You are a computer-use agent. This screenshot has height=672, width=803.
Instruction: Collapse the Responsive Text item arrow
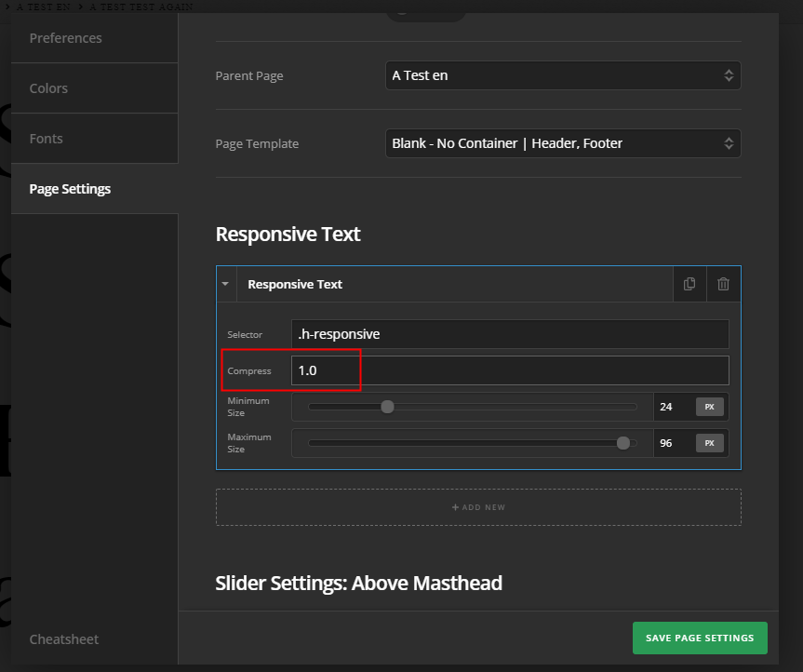point(225,284)
